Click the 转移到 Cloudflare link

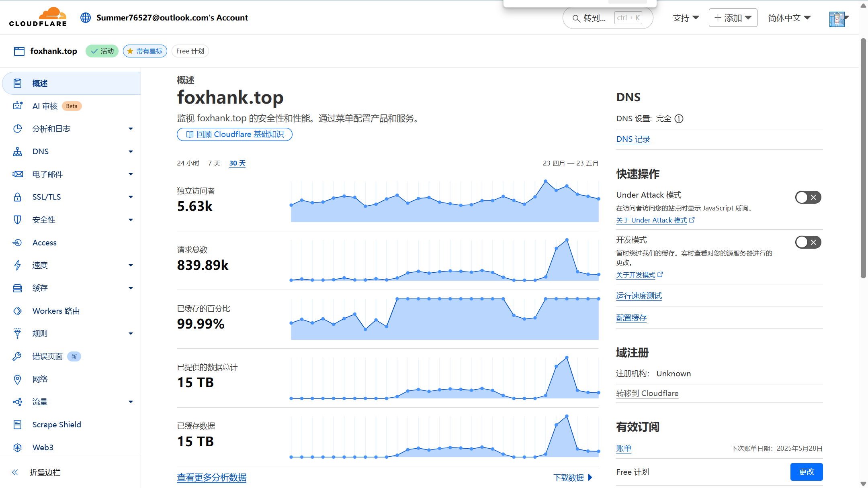tap(647, 393)
